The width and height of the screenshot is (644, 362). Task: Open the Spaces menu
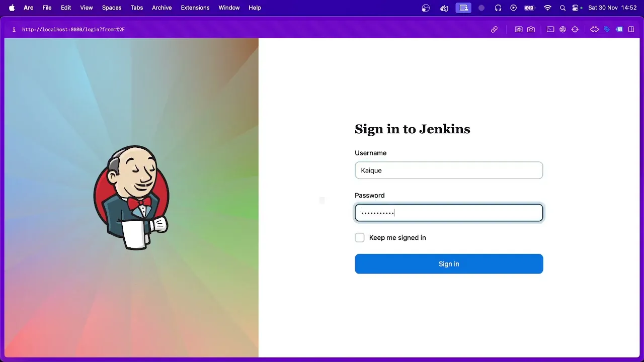[x=112, y=8]
